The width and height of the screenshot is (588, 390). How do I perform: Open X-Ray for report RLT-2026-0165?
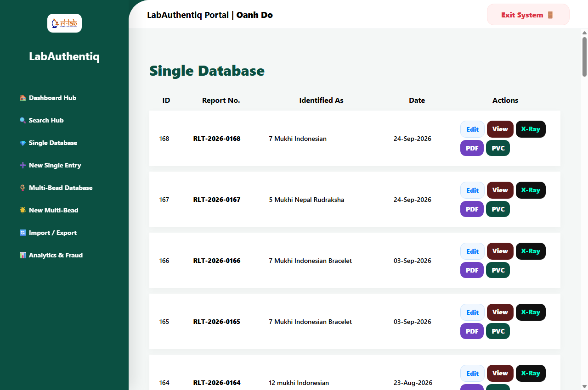tap(531, 312)
